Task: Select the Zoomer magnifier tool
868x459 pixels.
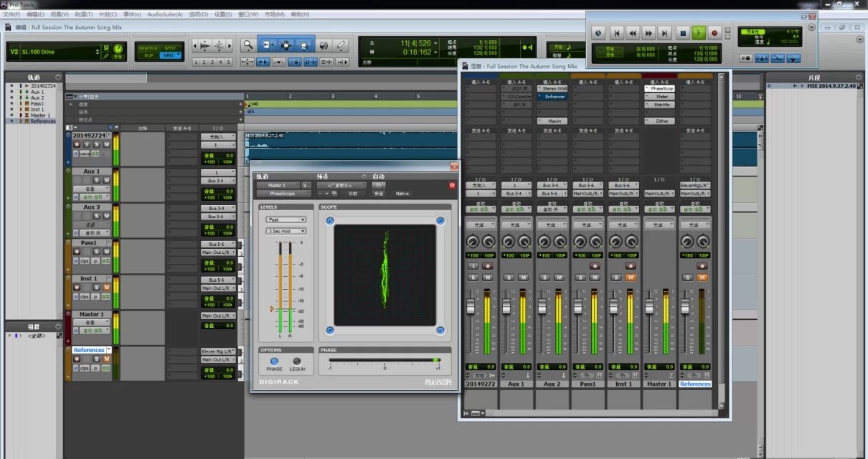Action: point(248,45)
